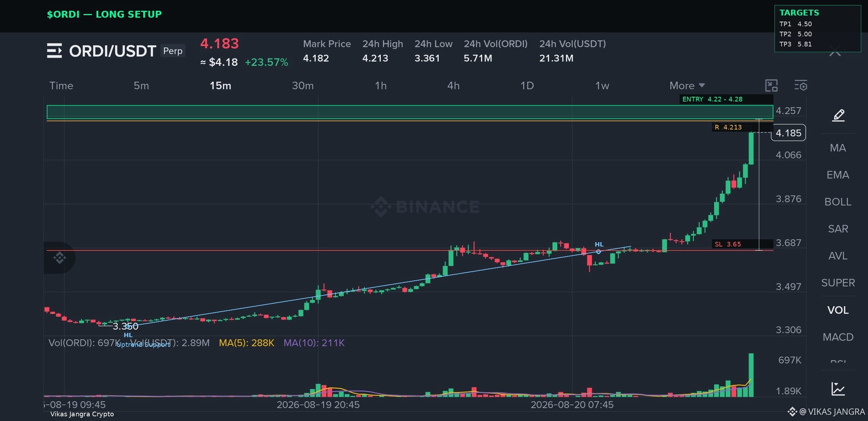Tap the last price 4.183

point(219,44)
